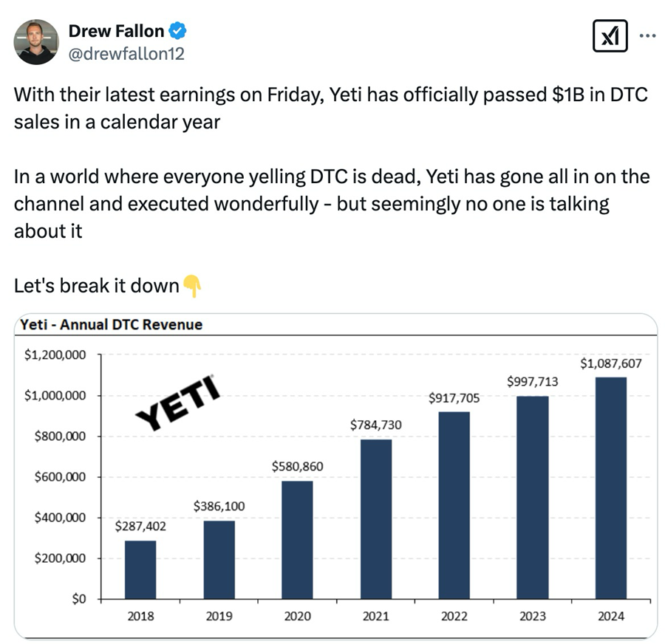Click the YETI logo inside the chart
The height and width of the screenshot is (644, 665).
pyautogui.click(x=177, y=401)
